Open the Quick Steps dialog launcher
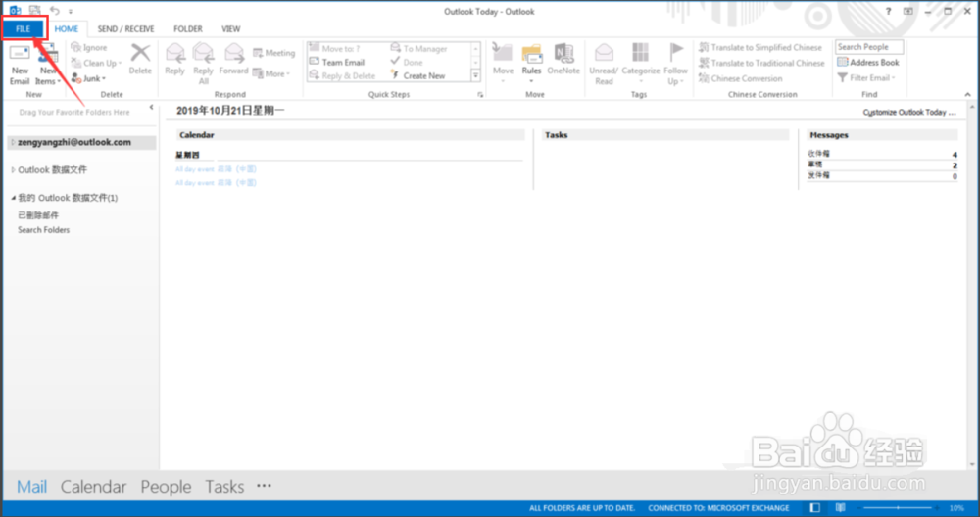Screen dimensions: 980x517 (x=480, y=95)
